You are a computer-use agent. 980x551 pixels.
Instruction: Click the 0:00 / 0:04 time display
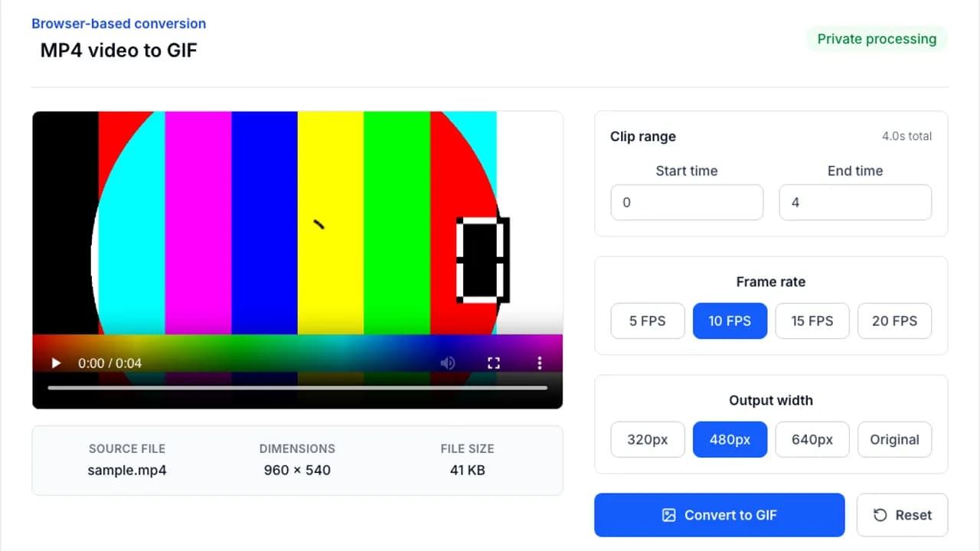click(109, 363)
